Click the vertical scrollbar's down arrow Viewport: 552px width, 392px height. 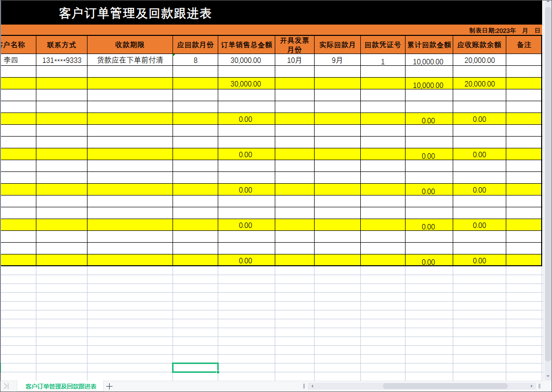coord(548,376)
